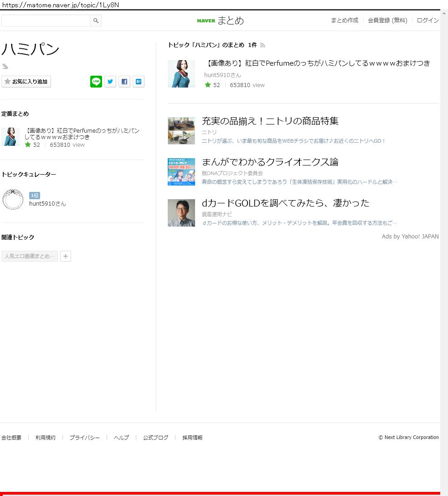The height and width of the screenshot is (496, 448).
Task: Click the ログイン link
Action: (427, 21)
